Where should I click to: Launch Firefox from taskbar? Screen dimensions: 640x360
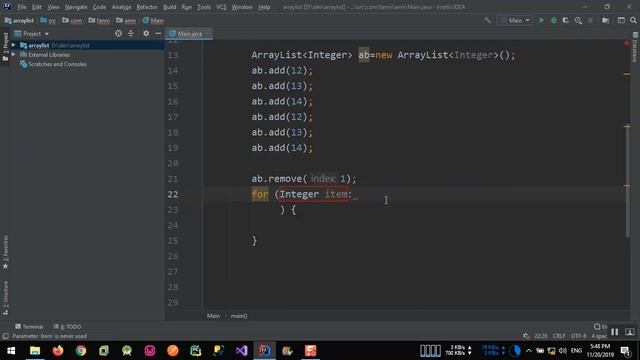pos(58,351)
